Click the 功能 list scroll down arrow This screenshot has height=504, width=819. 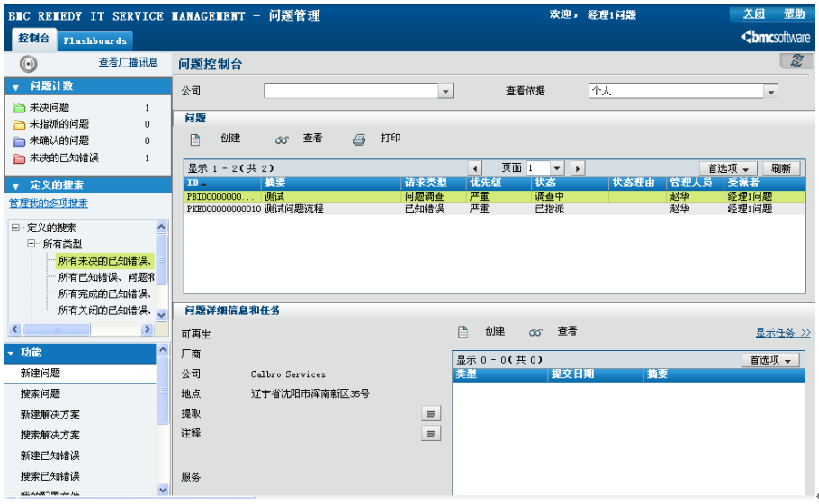(x=163, y=490)
